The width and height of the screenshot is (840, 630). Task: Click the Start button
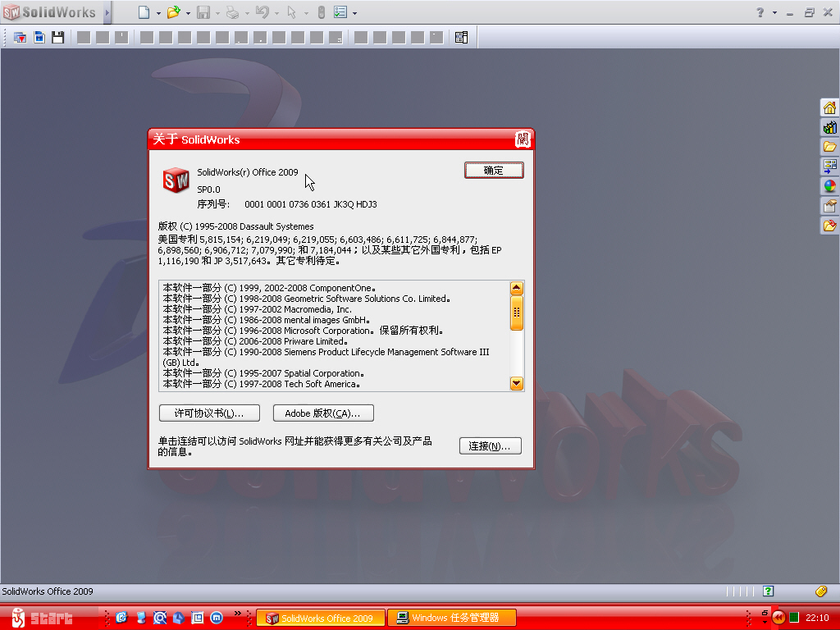coord(43,619)
